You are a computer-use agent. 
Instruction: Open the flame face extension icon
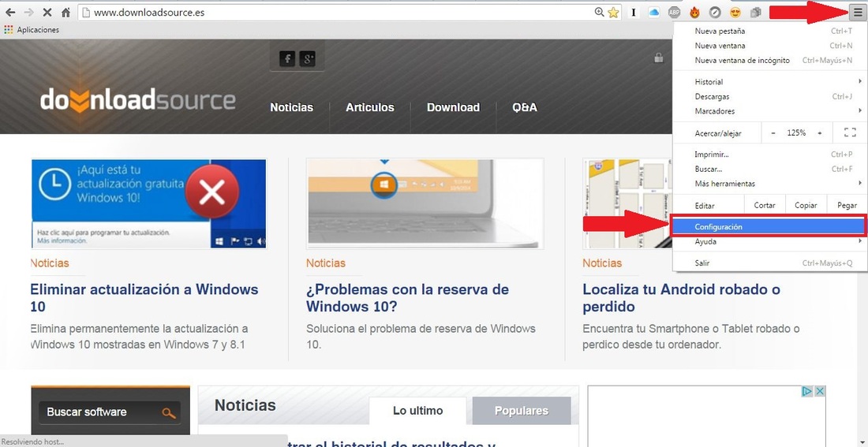[x=694, y=12]
